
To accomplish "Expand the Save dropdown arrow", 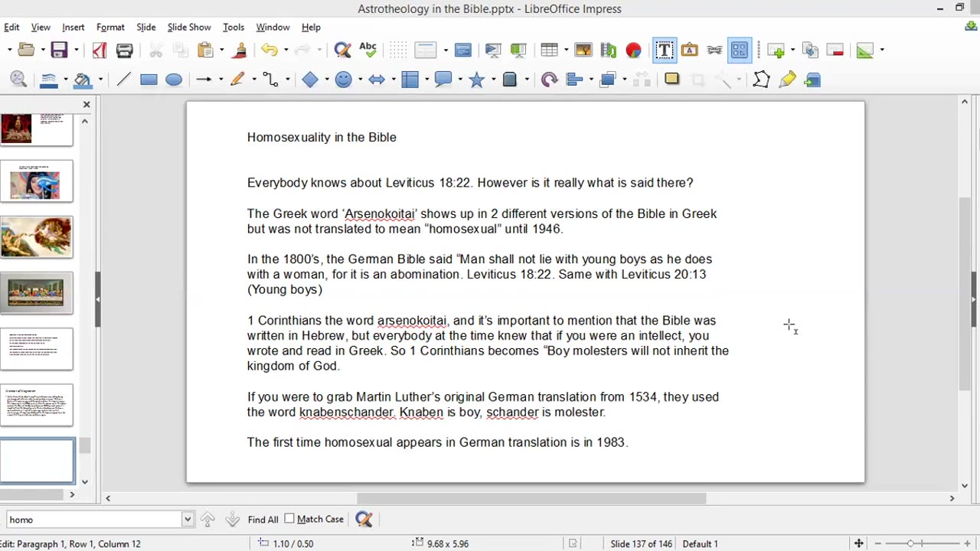I will pyautogui.click(x=75, y=51).
